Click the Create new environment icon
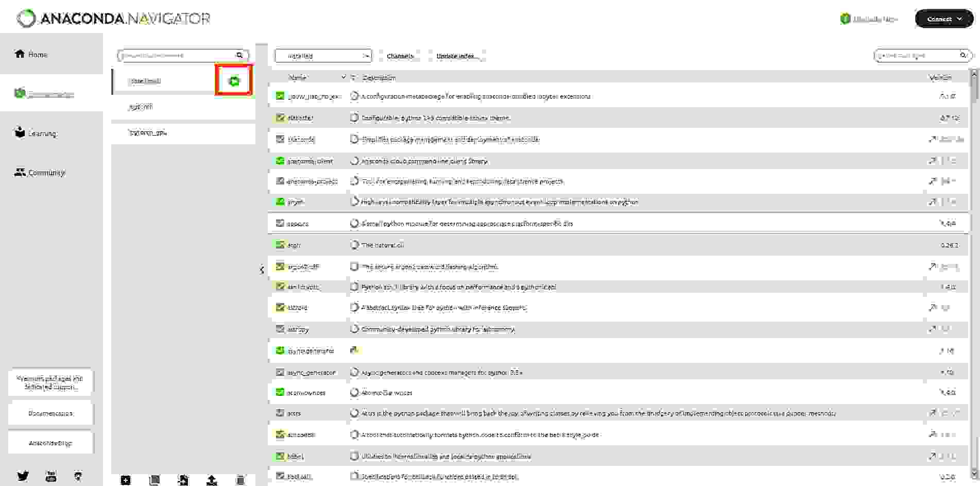Image resolution: width=980 pixels, height=486 pixels. (126, 480)
